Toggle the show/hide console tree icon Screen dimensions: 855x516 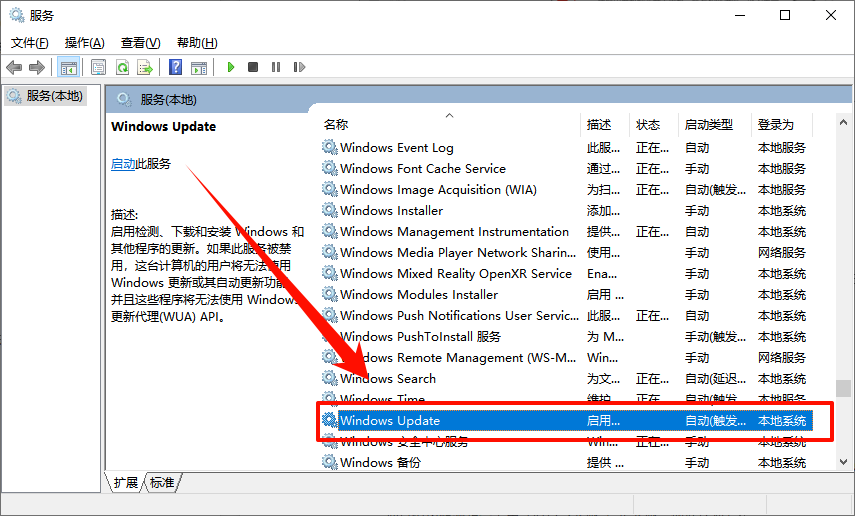69,67
